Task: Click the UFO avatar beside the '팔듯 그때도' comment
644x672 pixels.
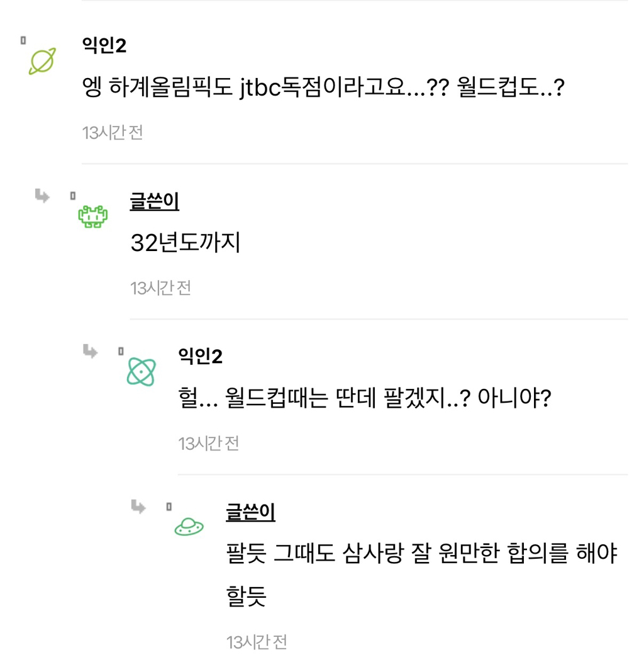Action: pos(189,527)
